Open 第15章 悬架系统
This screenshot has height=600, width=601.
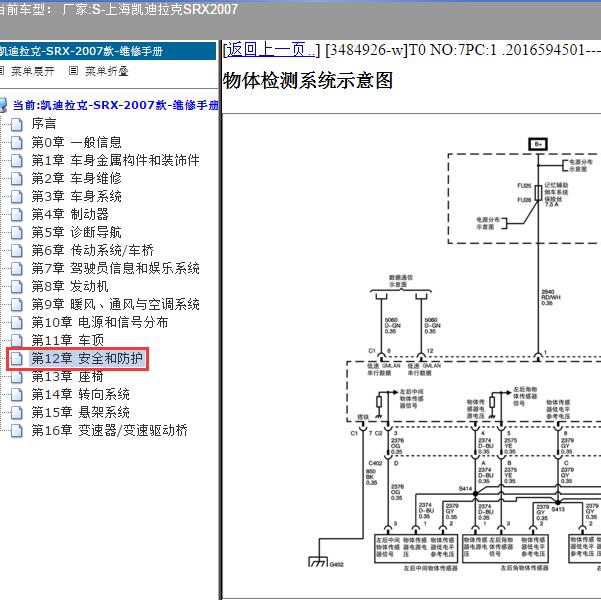80,413
